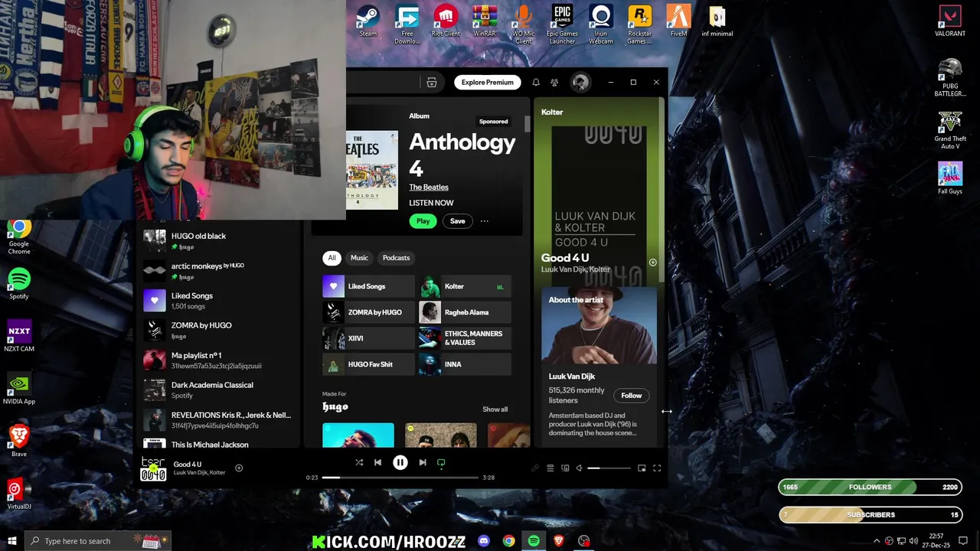This screenshot has height=551, width=980.
Task: Open FiveM desktop shortcut
Action: tap(678, 21)
